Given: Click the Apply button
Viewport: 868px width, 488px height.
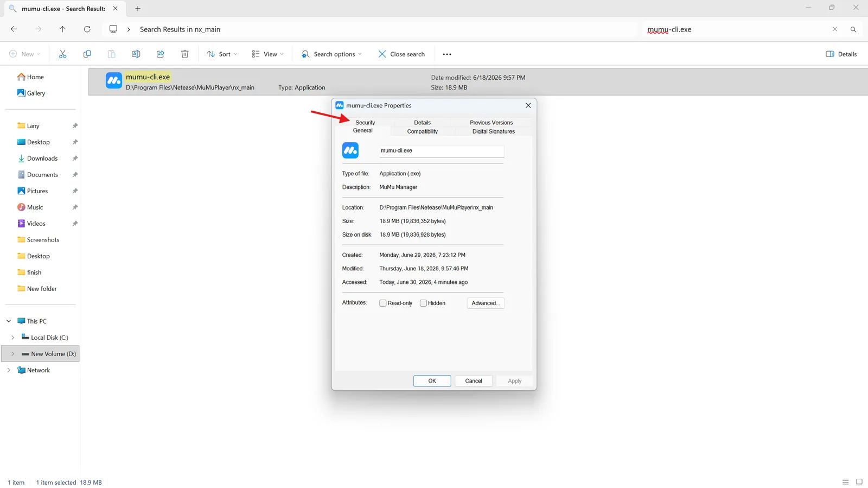Looking at the screenshot, I should [x=515, y=381].
